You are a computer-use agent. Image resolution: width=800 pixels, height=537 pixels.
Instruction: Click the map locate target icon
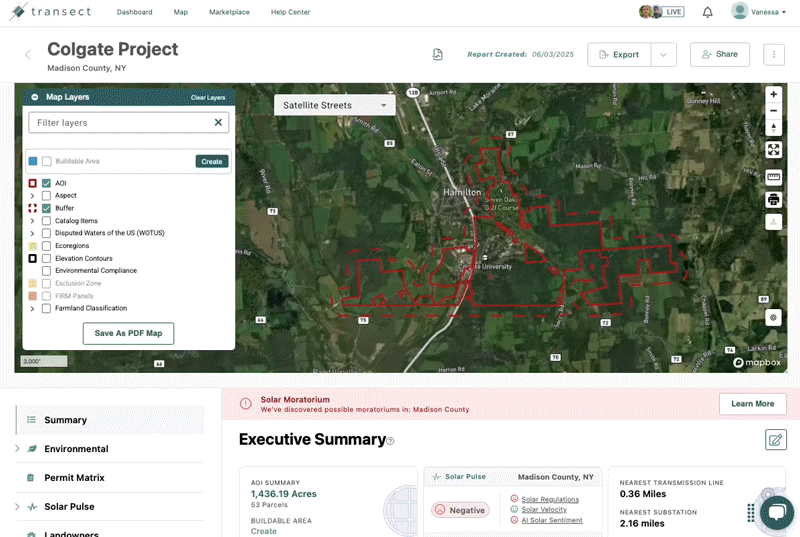pyautogui.click(x=773, y=318)
